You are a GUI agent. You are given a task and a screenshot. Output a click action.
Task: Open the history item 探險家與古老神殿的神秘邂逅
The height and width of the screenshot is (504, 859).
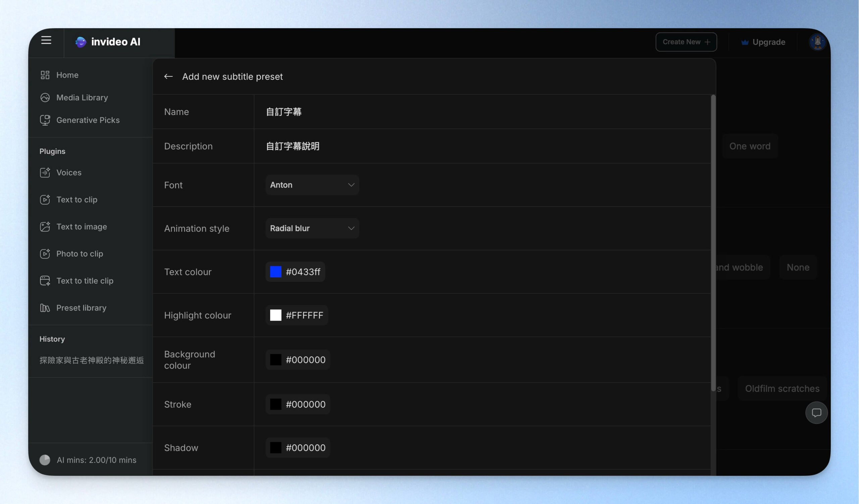click(91, 360)
